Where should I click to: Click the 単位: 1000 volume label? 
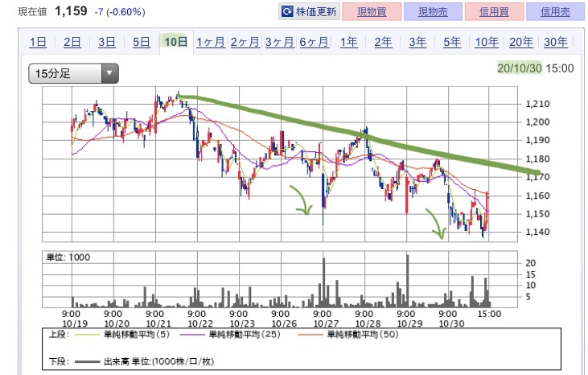68,258
